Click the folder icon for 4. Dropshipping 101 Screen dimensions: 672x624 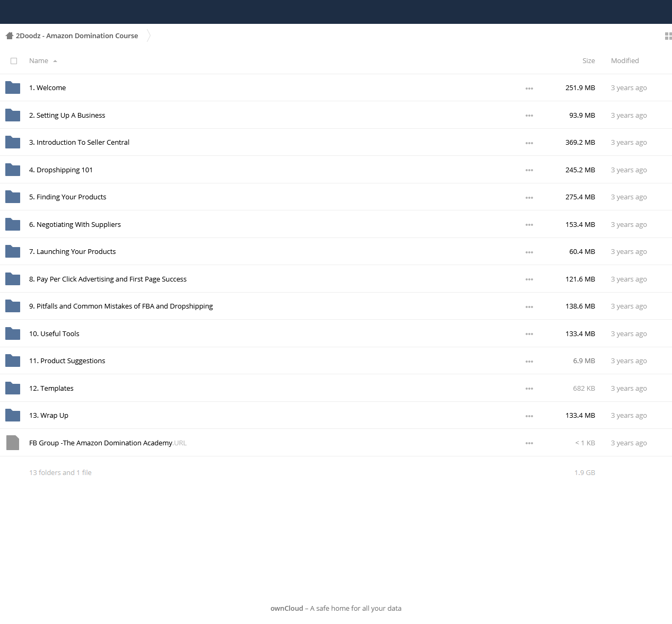point(13,170)
